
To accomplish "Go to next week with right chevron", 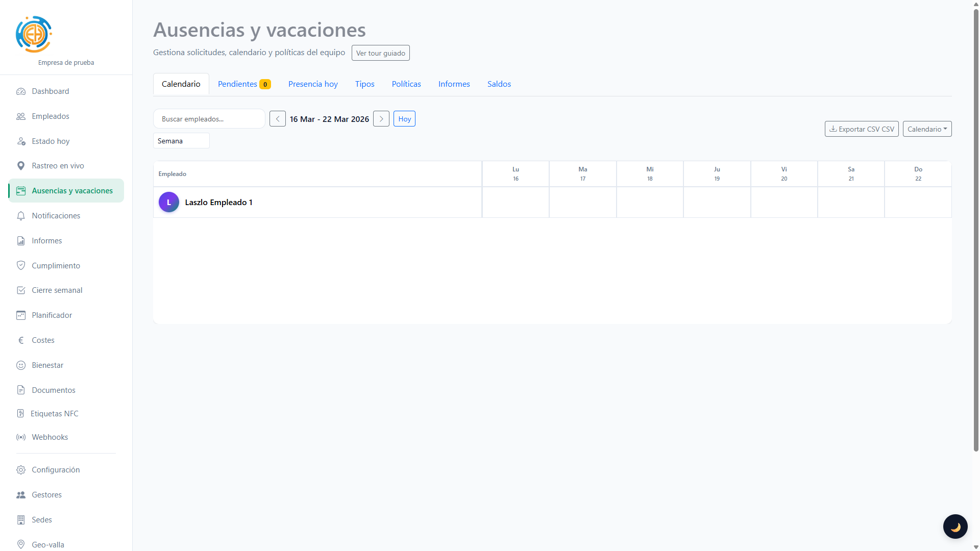I will click(381, 119).
